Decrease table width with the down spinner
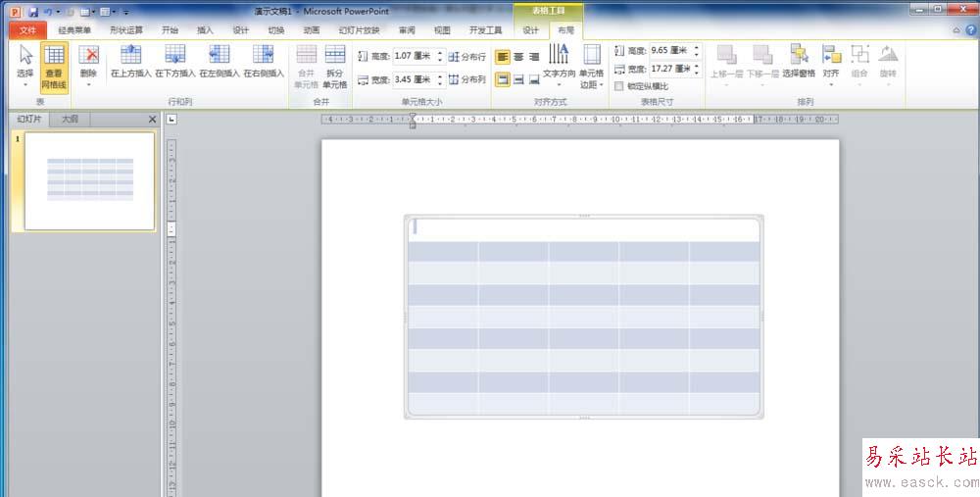980x497 pixels. click(697, 73)
